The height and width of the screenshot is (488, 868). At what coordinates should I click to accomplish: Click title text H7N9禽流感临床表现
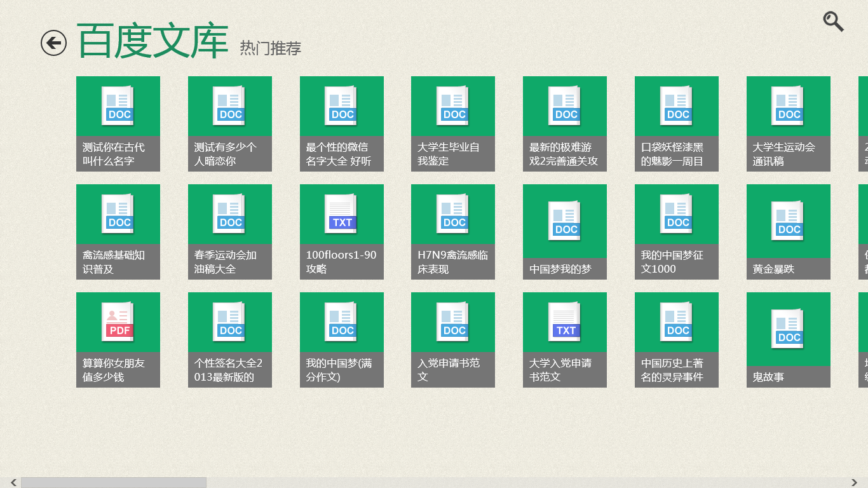click(x=453, y=262)
